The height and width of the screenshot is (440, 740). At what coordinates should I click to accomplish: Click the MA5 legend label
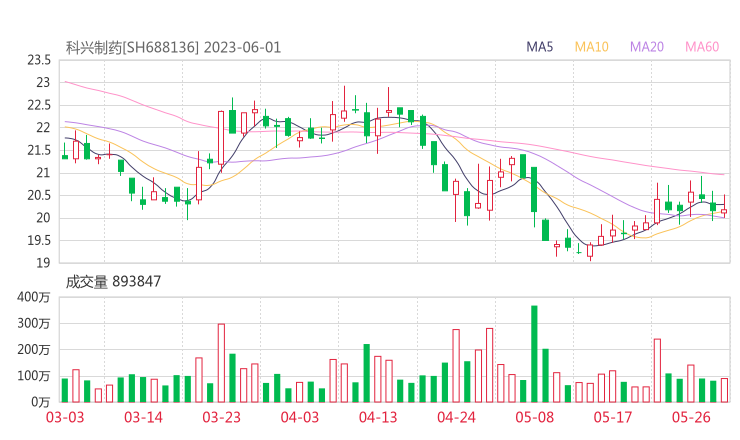[x=539, y=47]
